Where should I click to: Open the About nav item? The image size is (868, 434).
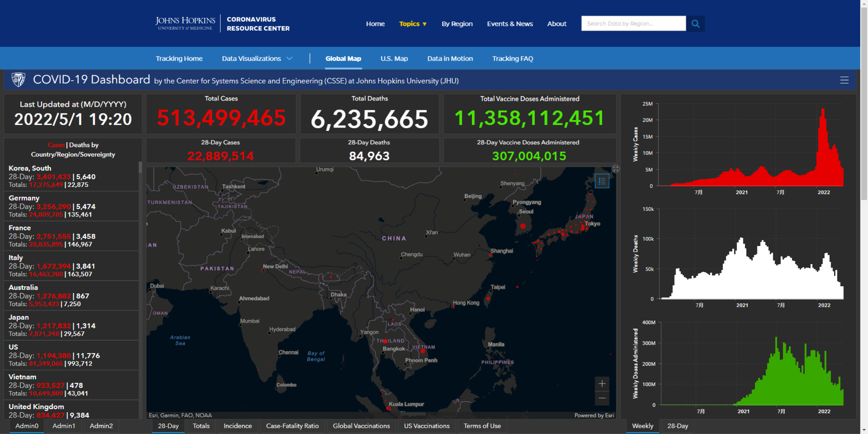(557, 24)
